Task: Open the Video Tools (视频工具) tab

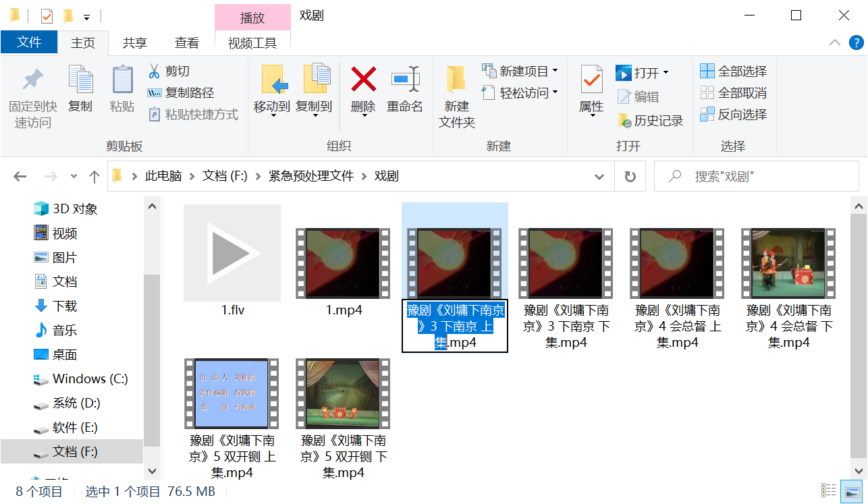Action: (x=252, y=43)
